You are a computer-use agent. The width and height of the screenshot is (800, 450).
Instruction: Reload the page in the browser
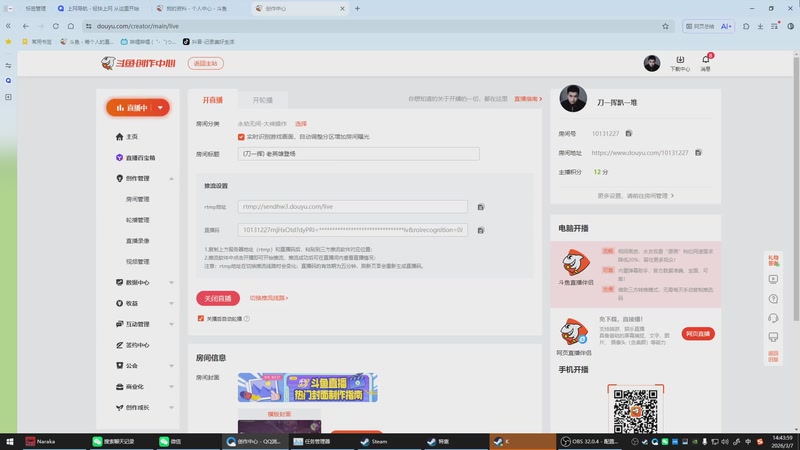(56, 26)
